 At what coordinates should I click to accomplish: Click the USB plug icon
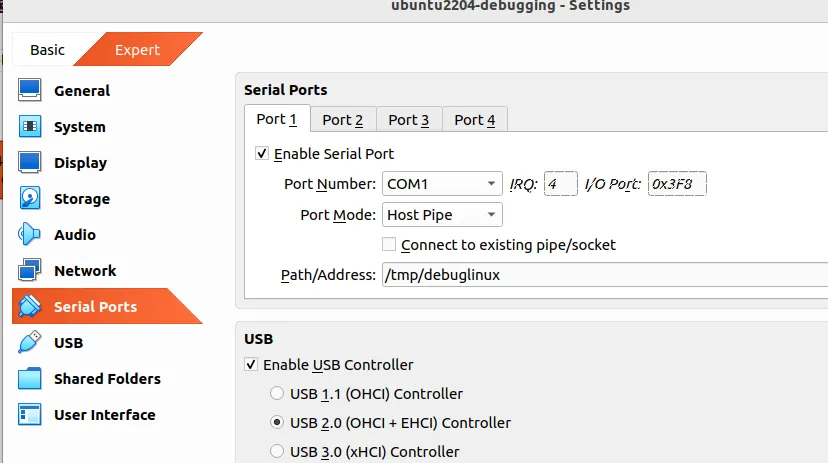click(30, 343)
